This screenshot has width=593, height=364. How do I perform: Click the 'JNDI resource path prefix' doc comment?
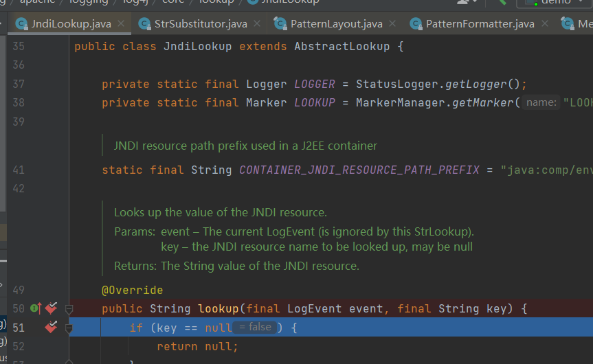pos(245,146)
